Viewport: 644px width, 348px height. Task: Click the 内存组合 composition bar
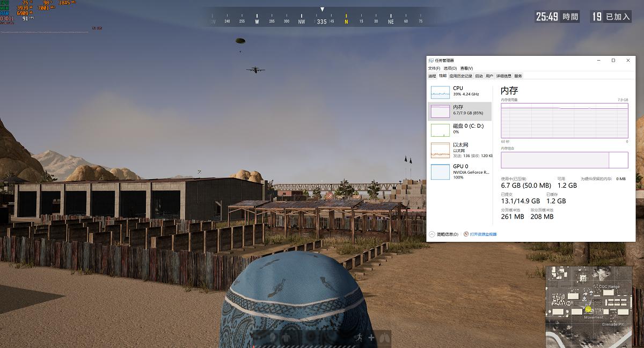[x=565, y=160]
